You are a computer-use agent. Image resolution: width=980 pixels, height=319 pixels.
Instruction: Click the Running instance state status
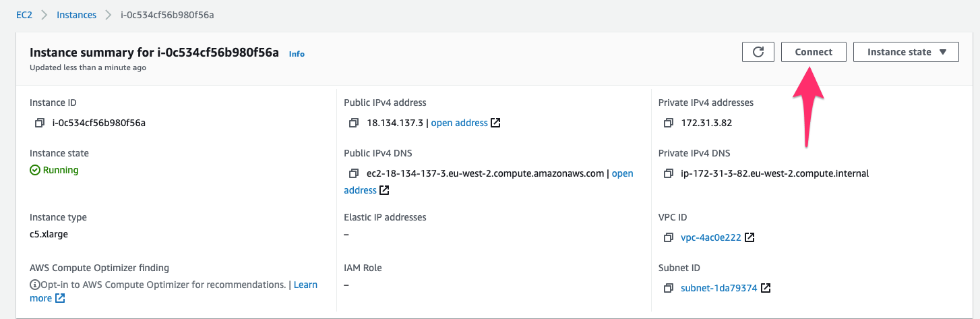(x=60, y=170)
